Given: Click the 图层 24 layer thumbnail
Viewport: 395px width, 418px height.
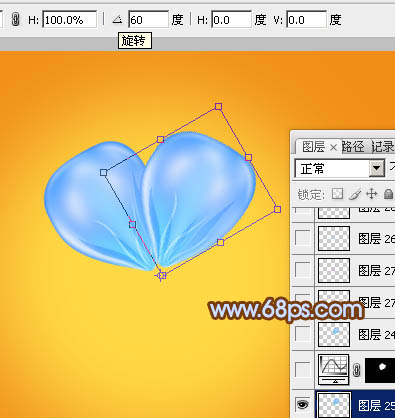Looking at the screenshot, I should [334, 334].
